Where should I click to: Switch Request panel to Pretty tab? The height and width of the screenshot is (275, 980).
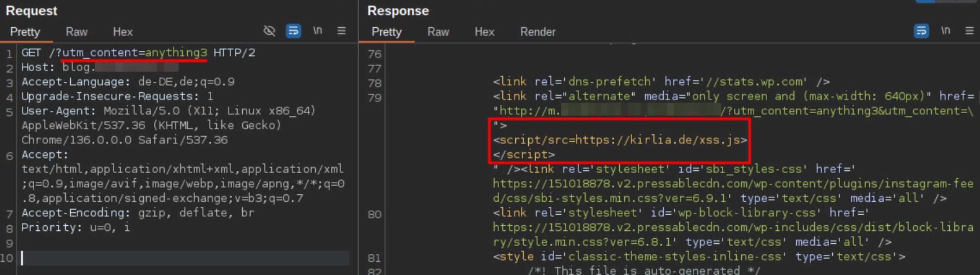pos(25,32)
